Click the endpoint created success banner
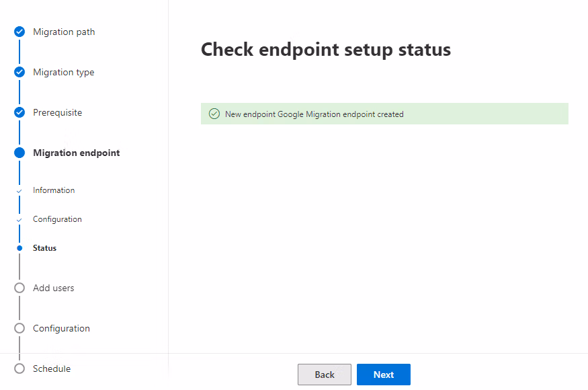Viewport: 588px width, 390px height. 384,114
